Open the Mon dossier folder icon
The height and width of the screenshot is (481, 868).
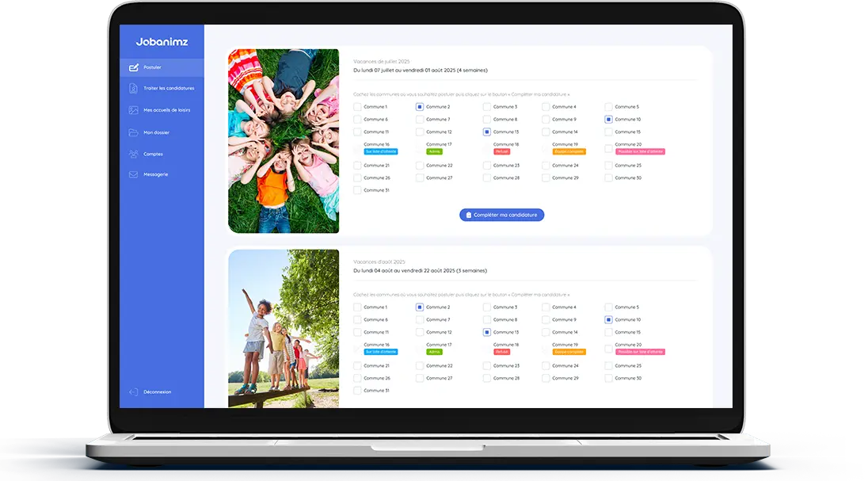coord(133,132)
